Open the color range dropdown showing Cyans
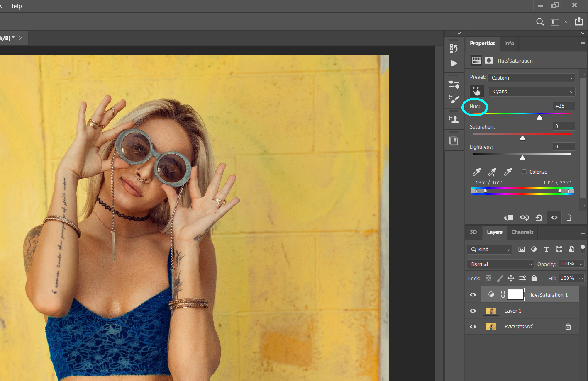Screen dimensions: 588x381 tap(532, 92)
